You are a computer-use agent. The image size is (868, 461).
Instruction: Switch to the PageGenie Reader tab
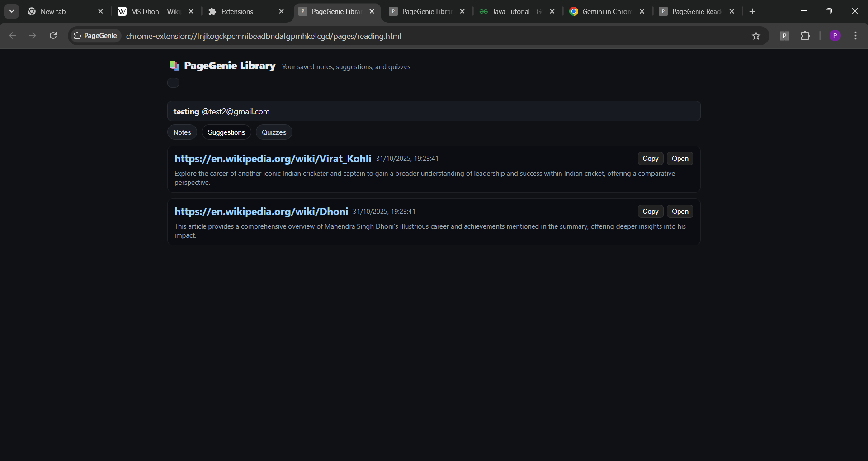pos(697,11)
